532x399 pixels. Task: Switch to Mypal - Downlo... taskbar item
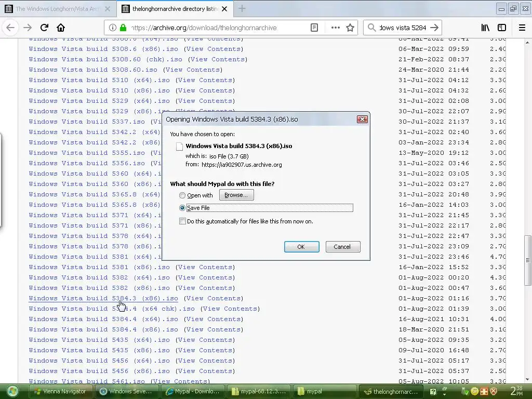192,391
